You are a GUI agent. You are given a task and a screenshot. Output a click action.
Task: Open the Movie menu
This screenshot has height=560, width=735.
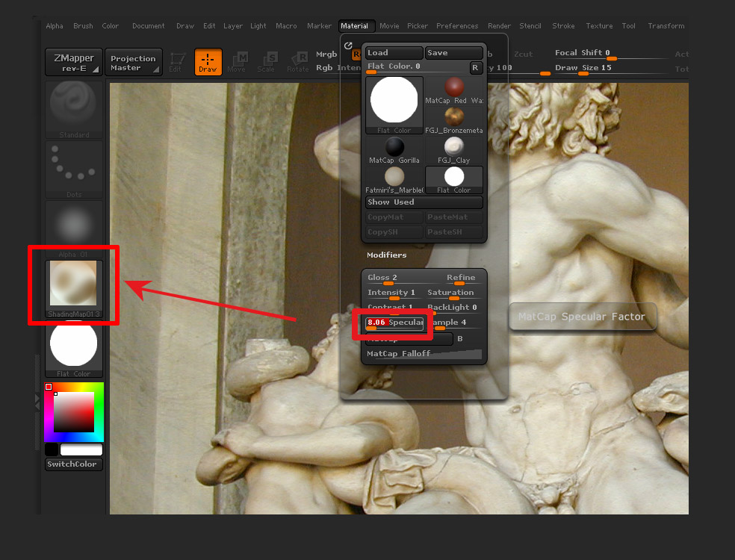pyautogui.click(x=389, y=26)
